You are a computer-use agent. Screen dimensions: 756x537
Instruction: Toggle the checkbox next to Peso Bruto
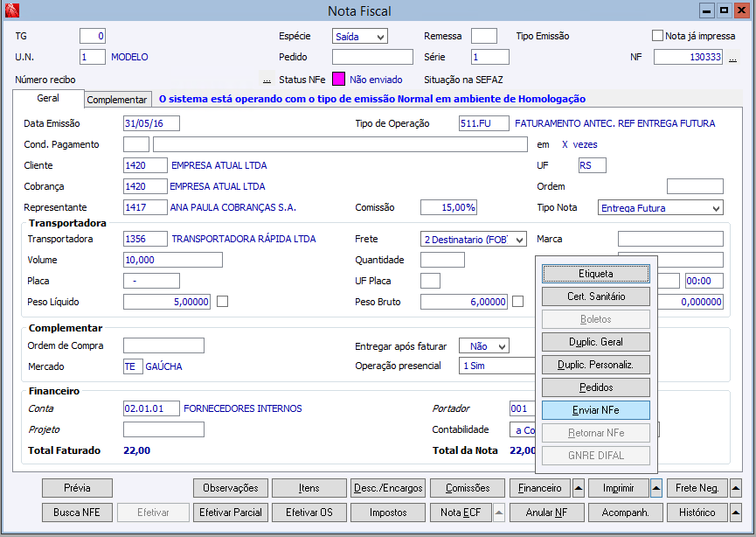518,302
